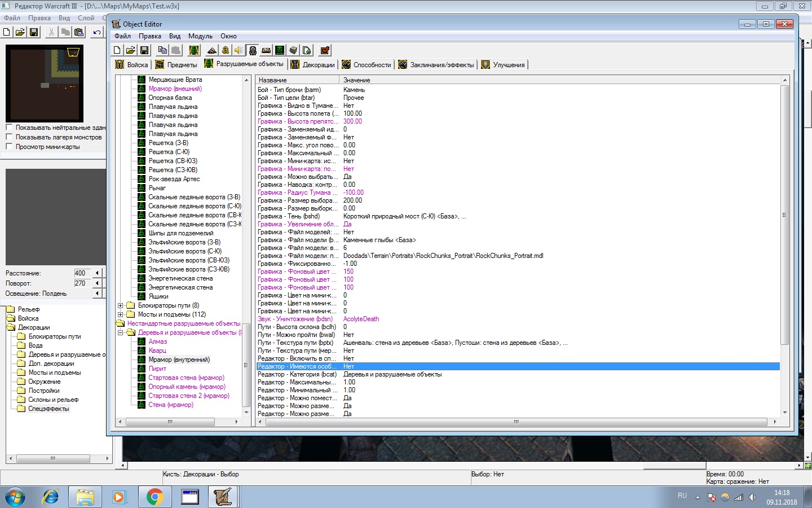Click the Undo arrow in main editor toolbar
Viewport: 812px width, 508px height.
97,32
